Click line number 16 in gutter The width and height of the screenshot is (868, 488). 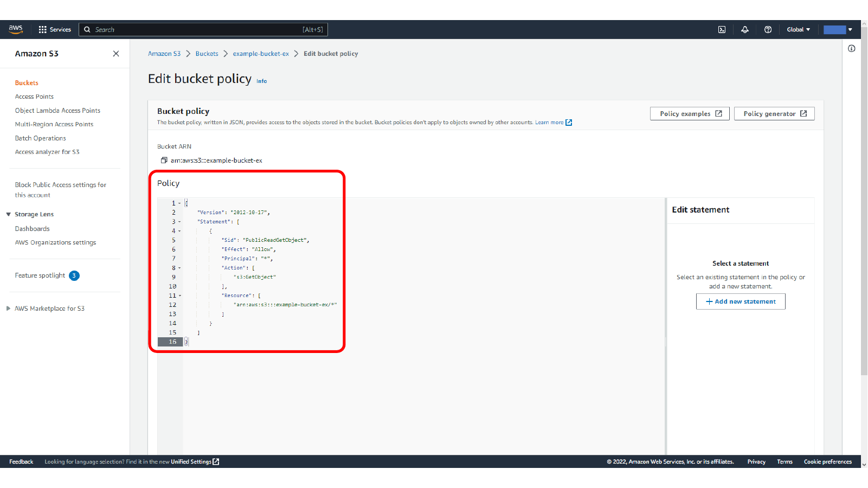coord(172,342)
